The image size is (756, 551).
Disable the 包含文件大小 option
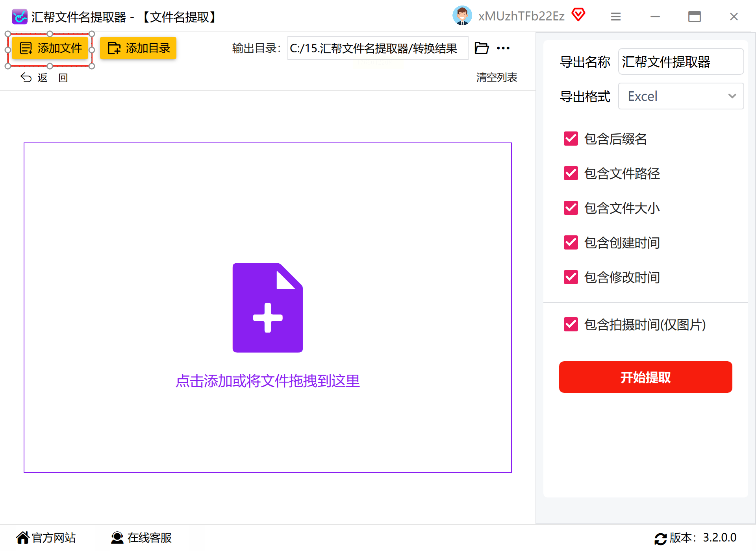pyautogui.click(x=571, y=208)
